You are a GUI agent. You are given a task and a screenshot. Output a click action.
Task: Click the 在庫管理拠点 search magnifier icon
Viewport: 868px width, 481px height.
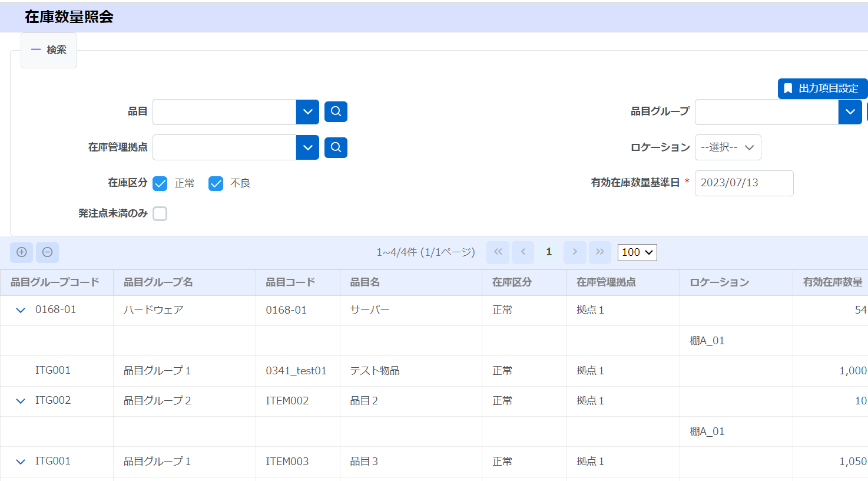(x=336, y=147)
